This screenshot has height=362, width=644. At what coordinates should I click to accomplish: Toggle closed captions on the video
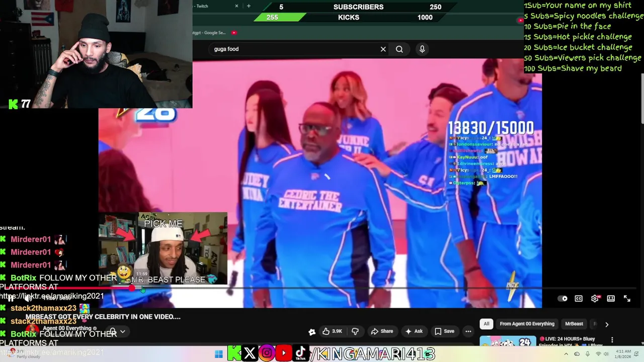pos(579,299)
